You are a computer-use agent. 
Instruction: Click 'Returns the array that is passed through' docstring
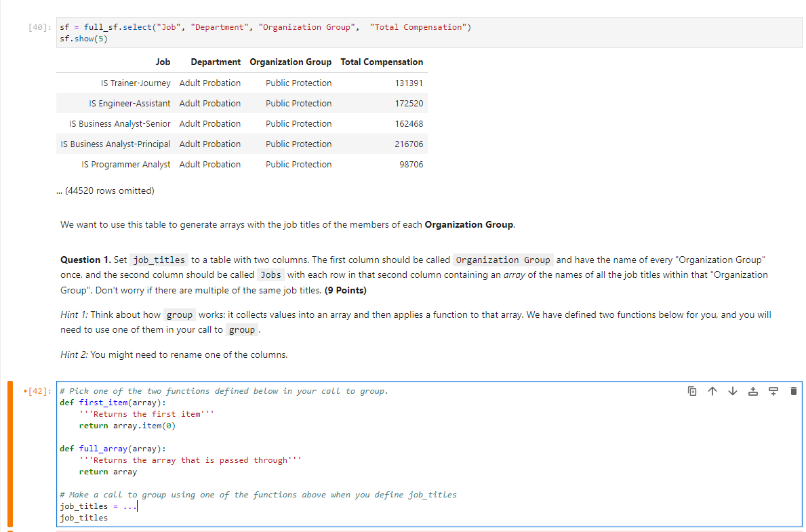[x=190, y=461]
